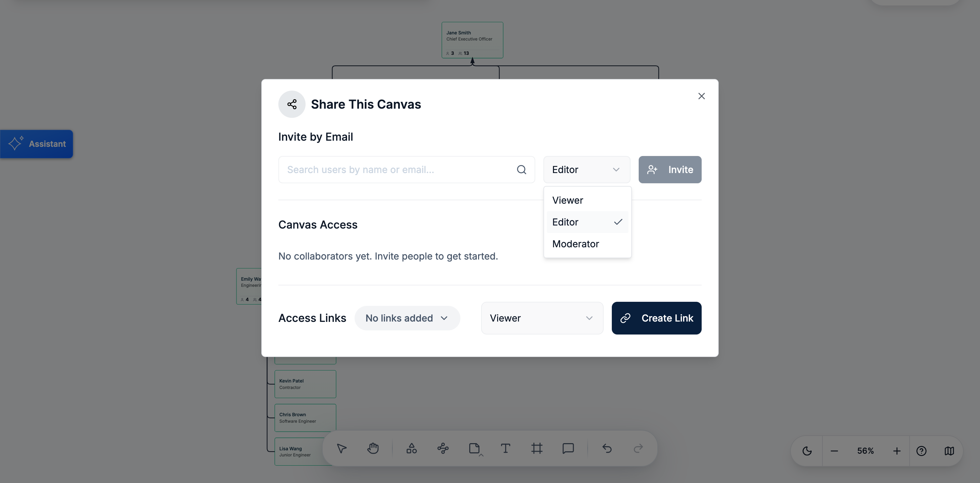Undo the last action
Viewport: 980px width, 483px height.
click(x=607, y=448)
